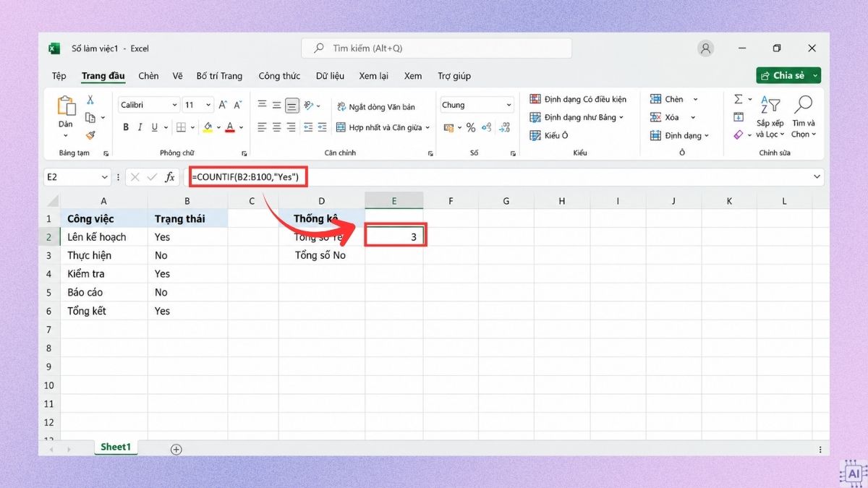Apply the red Font Color A
Screen dimensions: 868x488
pyautogui.click(x=230, y=127)
